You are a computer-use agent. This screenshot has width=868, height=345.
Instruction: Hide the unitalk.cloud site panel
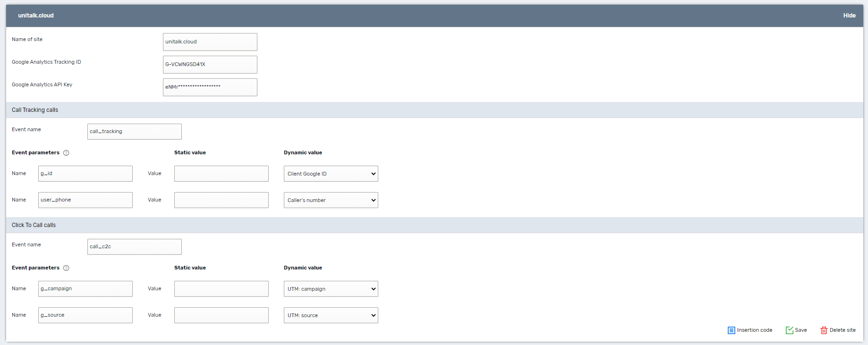849,16
